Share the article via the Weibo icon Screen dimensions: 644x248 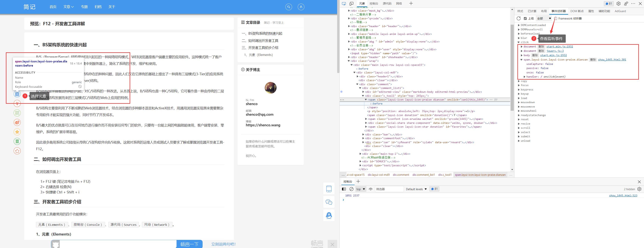click(17, 122)
